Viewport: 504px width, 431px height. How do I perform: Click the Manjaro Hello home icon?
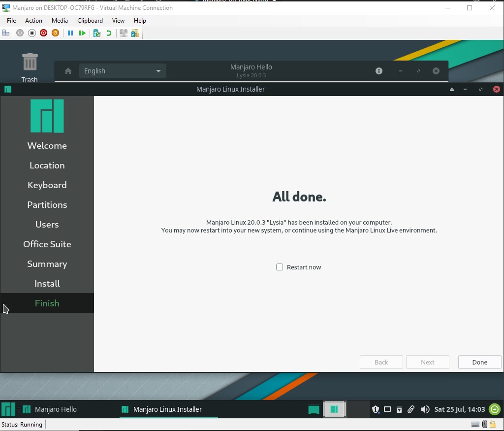tap(68, 71)
